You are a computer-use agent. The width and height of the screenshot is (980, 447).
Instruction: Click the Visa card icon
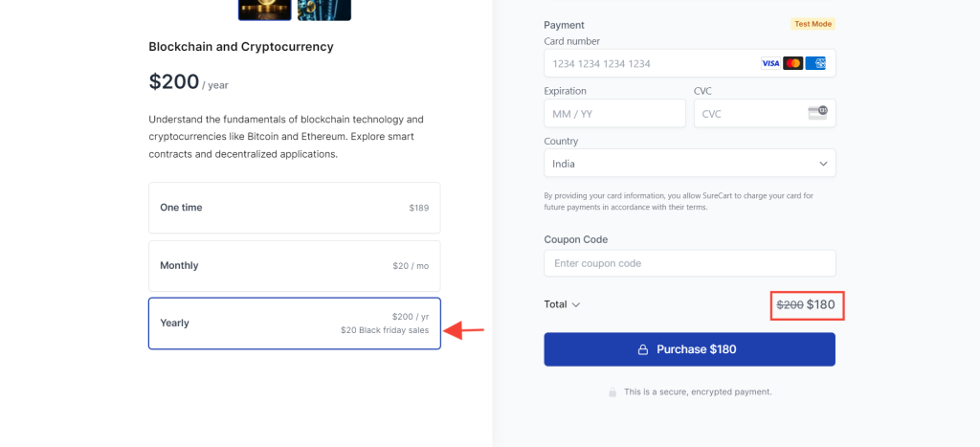click(x=770, y=63)
